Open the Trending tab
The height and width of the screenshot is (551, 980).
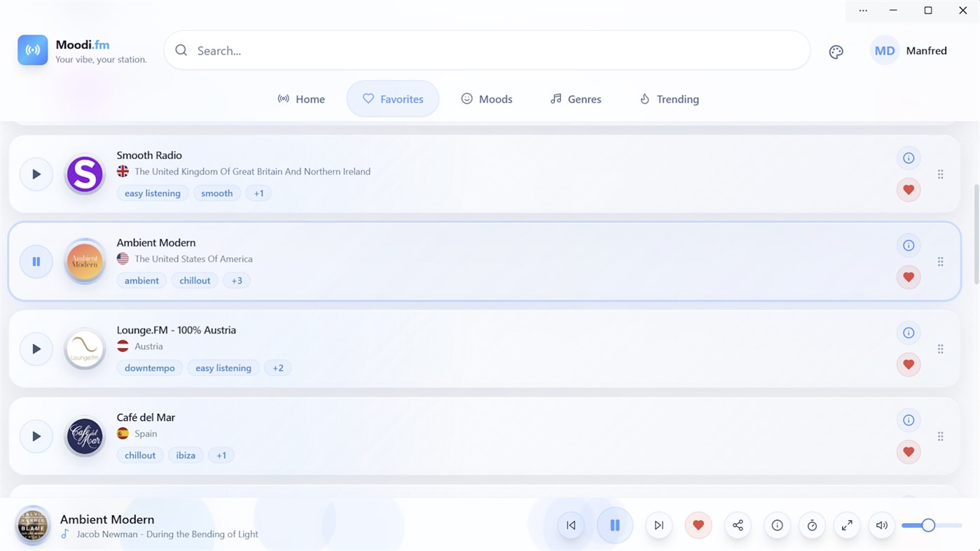pos(669,99)
